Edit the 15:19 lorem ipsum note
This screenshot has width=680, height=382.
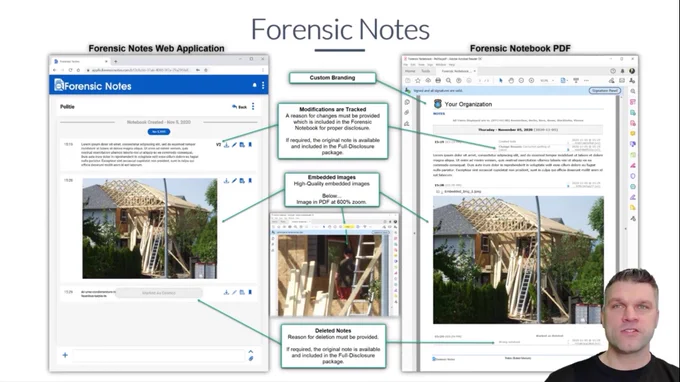point(234,145)
